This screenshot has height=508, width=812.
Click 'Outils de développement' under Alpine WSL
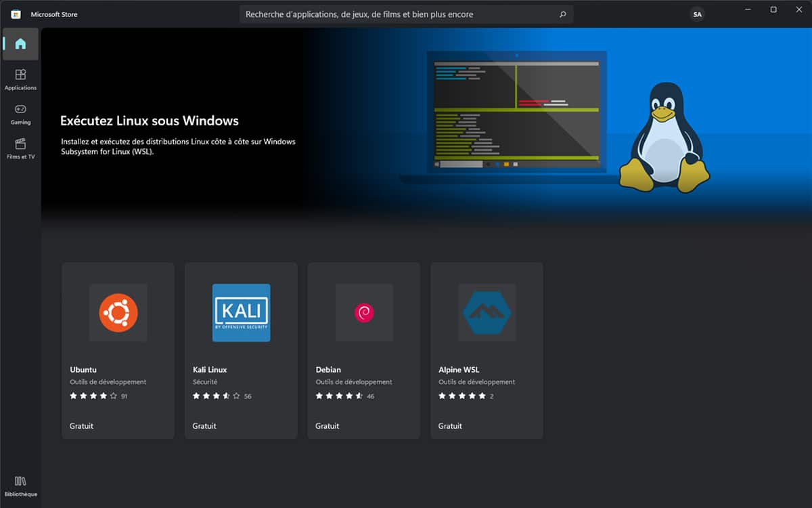click(x=477, y=382)
